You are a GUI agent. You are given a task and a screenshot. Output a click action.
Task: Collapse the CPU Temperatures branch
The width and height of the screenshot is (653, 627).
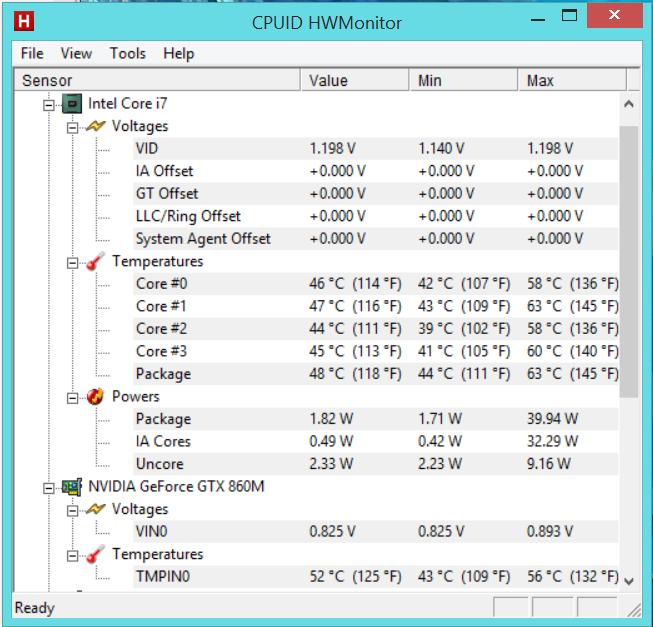[x=72, y=263]
